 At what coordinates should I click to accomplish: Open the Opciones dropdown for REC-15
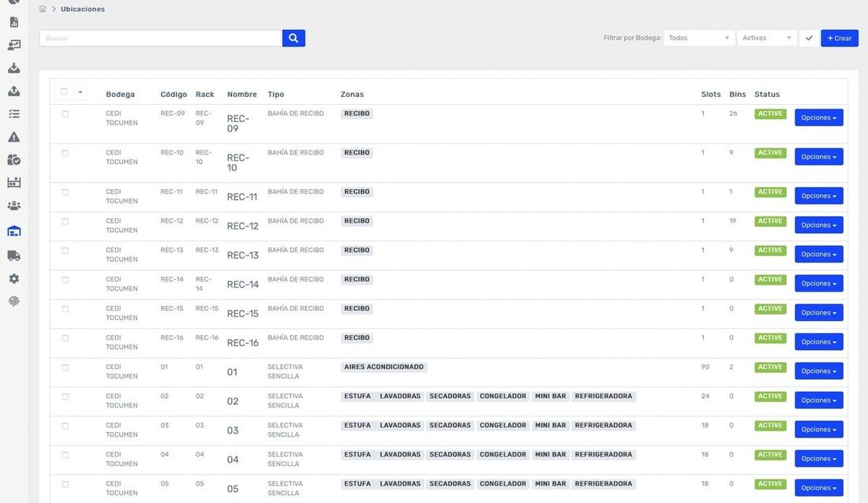click(x=819, y=313)
